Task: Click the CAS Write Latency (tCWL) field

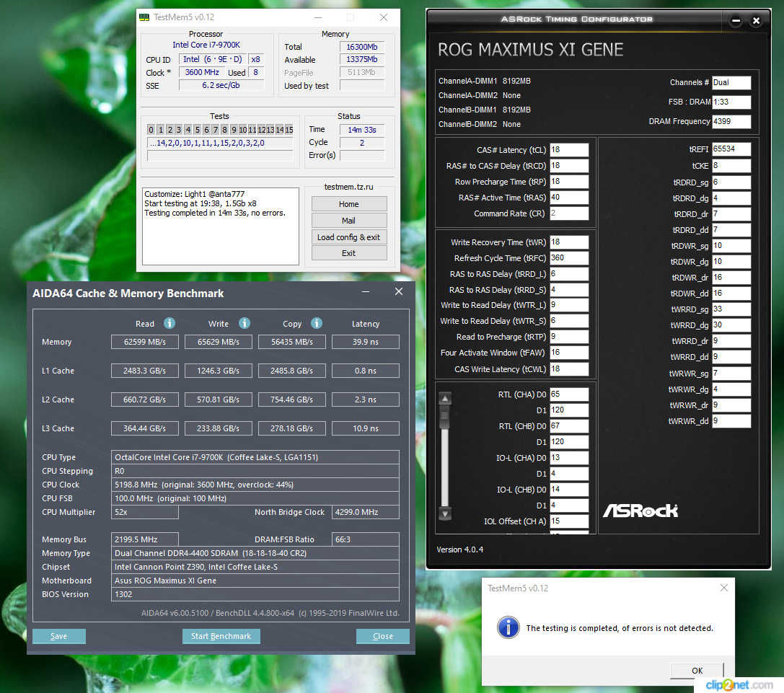Action: (569, 369)
